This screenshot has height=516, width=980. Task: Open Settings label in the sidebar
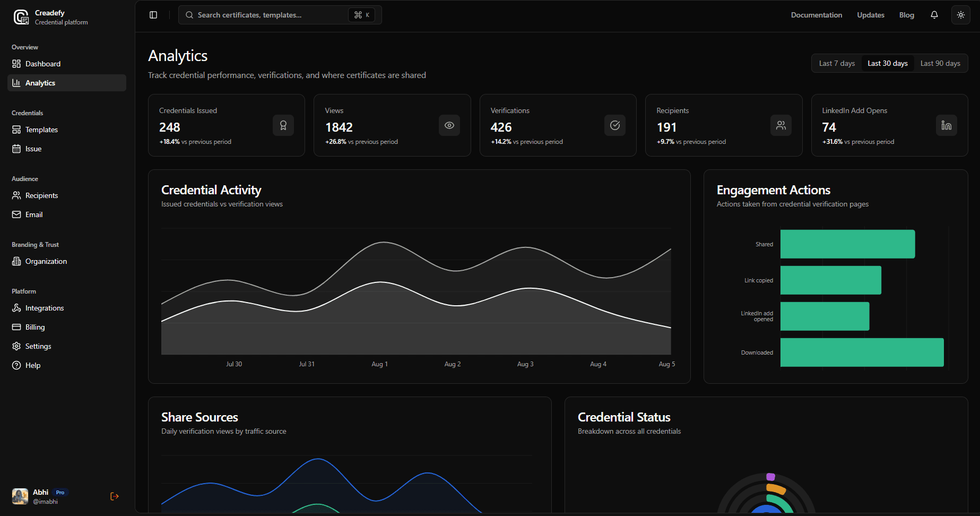pos(38,346)
